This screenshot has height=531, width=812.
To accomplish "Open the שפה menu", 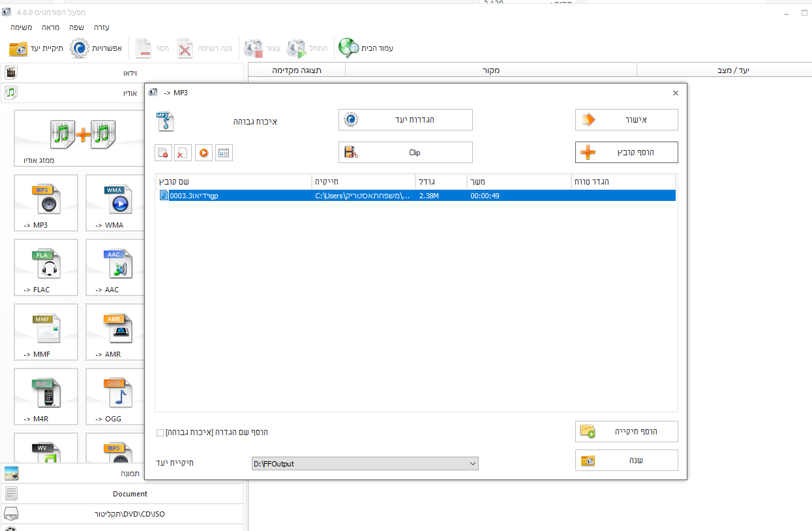I will (76, 27).
